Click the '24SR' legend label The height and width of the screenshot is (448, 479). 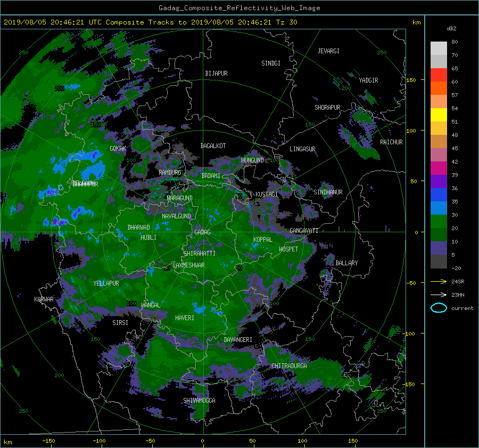click(x=458, y=282)
